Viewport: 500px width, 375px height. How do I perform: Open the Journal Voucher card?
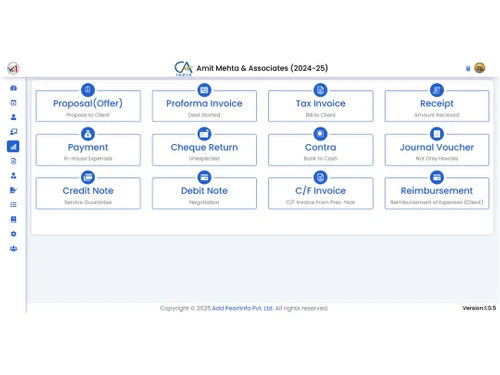coord(437,150)
